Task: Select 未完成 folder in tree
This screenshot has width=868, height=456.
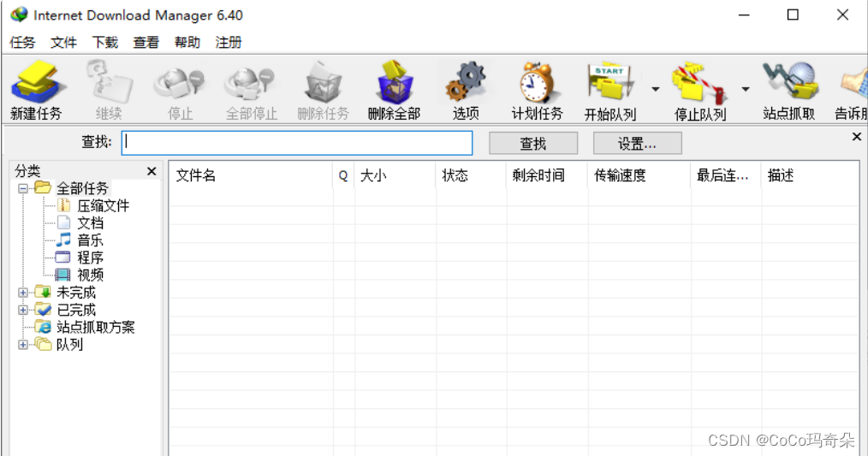Action: [76, 293]
